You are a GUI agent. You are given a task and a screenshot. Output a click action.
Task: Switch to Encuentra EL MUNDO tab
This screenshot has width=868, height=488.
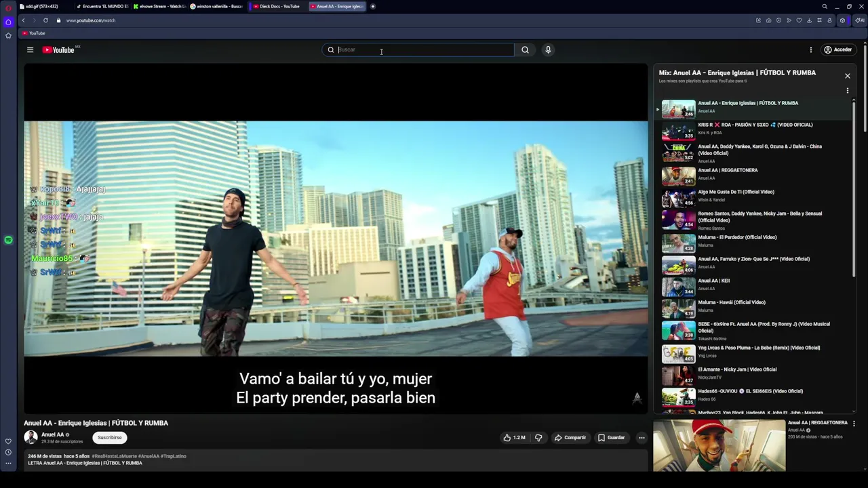click(102, 6)
